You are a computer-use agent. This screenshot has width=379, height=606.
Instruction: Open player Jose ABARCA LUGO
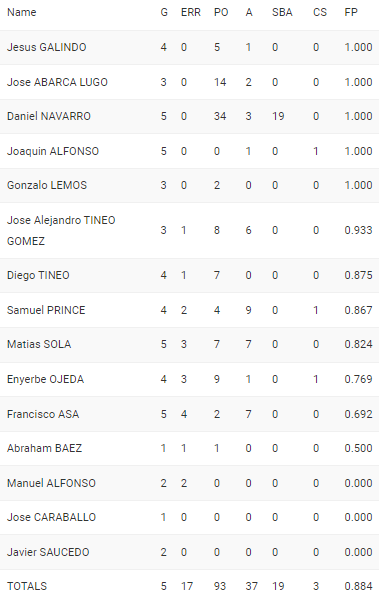(x=57, y=82)
